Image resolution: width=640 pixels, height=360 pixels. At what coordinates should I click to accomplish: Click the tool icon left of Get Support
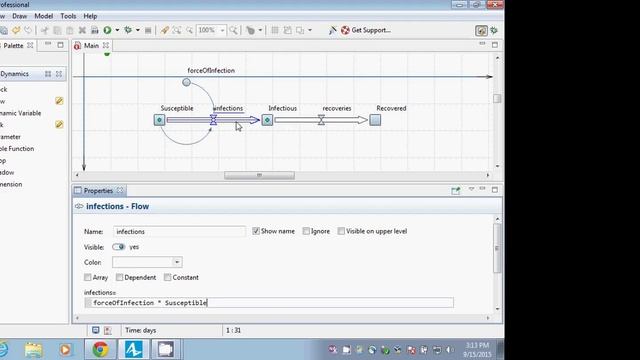333,30
